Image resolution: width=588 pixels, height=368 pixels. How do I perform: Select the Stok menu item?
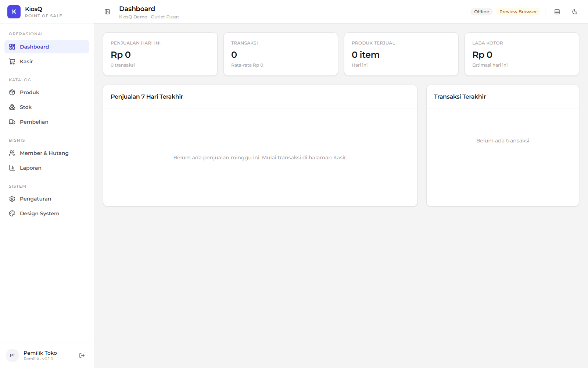(47, 107)
